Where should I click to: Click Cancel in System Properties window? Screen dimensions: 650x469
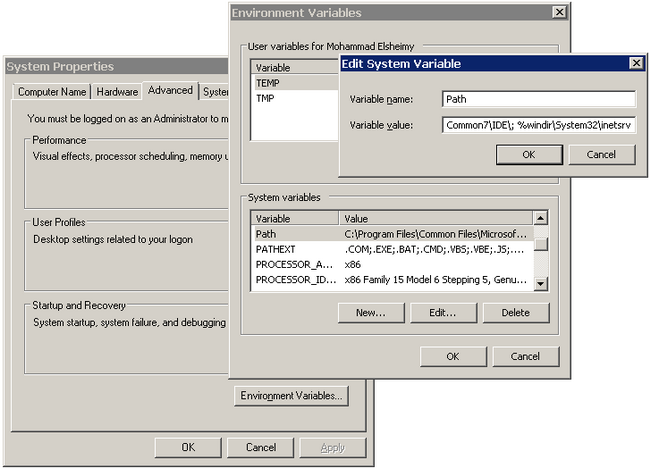point(260,447)
